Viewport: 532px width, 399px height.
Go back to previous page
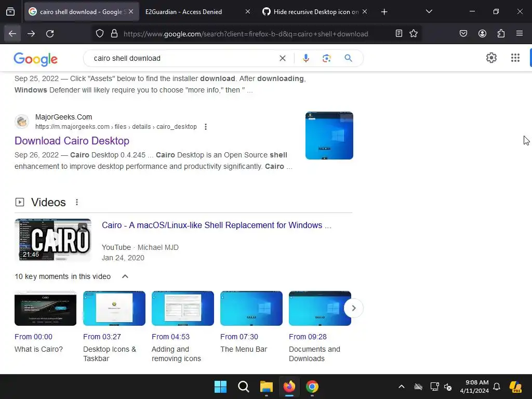(12, 34)
